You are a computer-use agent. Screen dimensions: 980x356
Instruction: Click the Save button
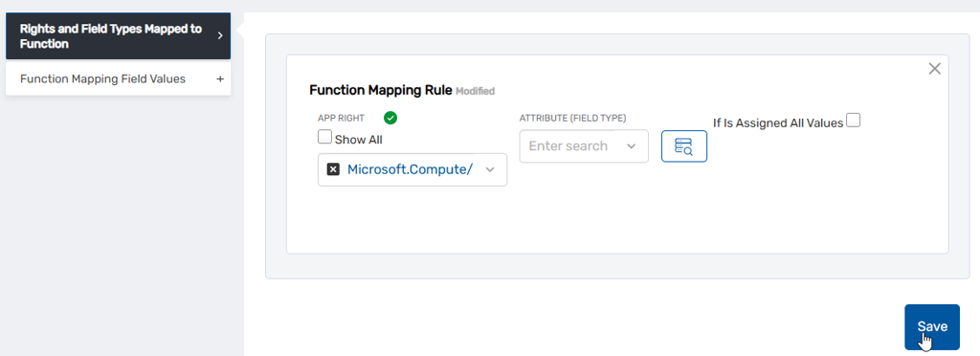pyautogui.click(x=932, y=326)
